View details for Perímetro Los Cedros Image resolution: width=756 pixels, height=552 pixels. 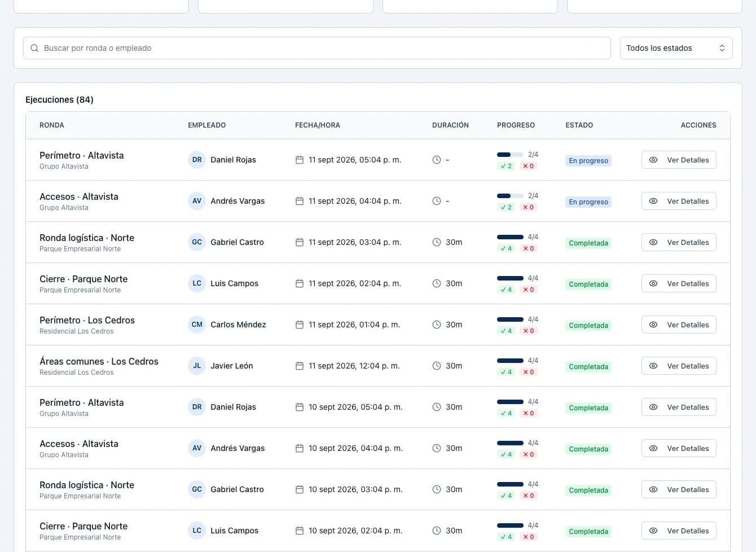click(679, 325)
